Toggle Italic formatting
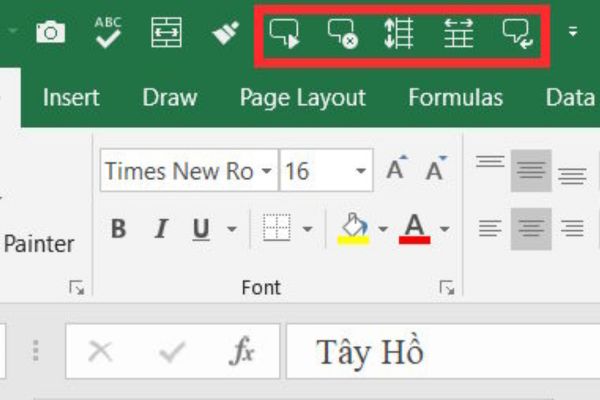The height and width of the screenshot is (400, 600). (x=160, y=230)
